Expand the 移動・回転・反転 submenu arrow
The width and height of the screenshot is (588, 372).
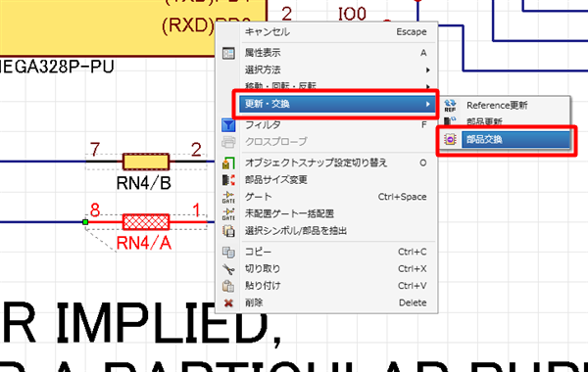pyautogui.click(x=427, y=87)
